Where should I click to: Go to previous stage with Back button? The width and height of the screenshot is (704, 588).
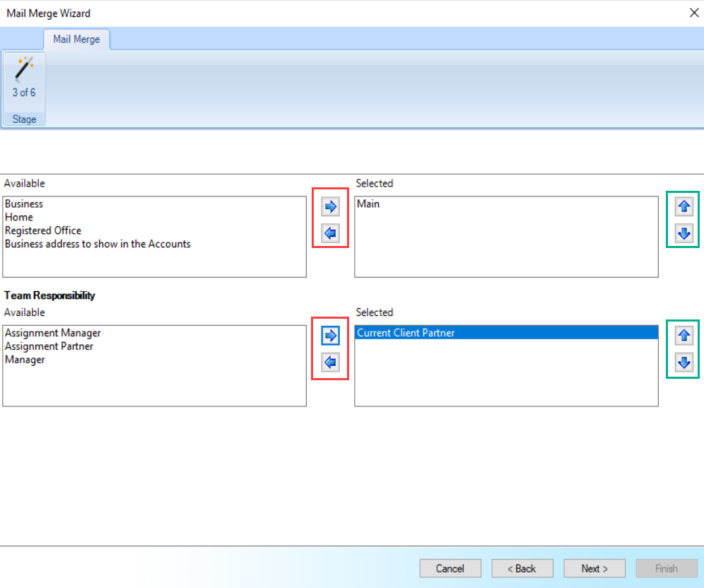click(x=522, y=568)
